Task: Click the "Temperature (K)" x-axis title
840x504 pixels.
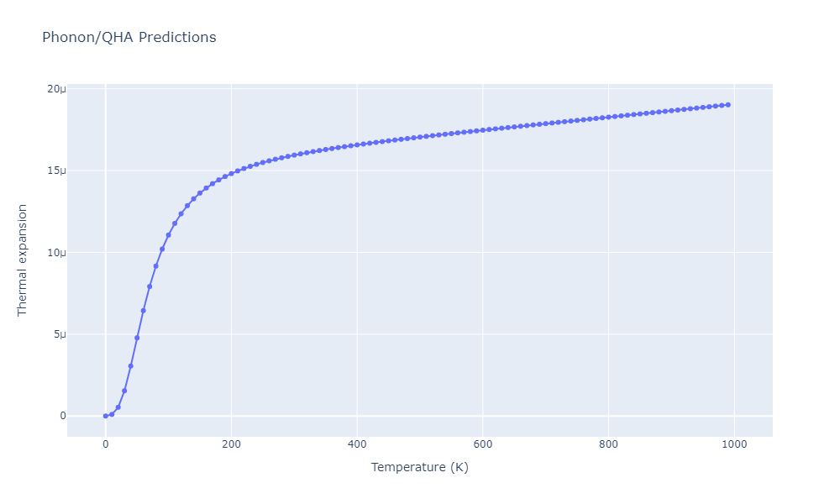Action: [x=419, y=467]
